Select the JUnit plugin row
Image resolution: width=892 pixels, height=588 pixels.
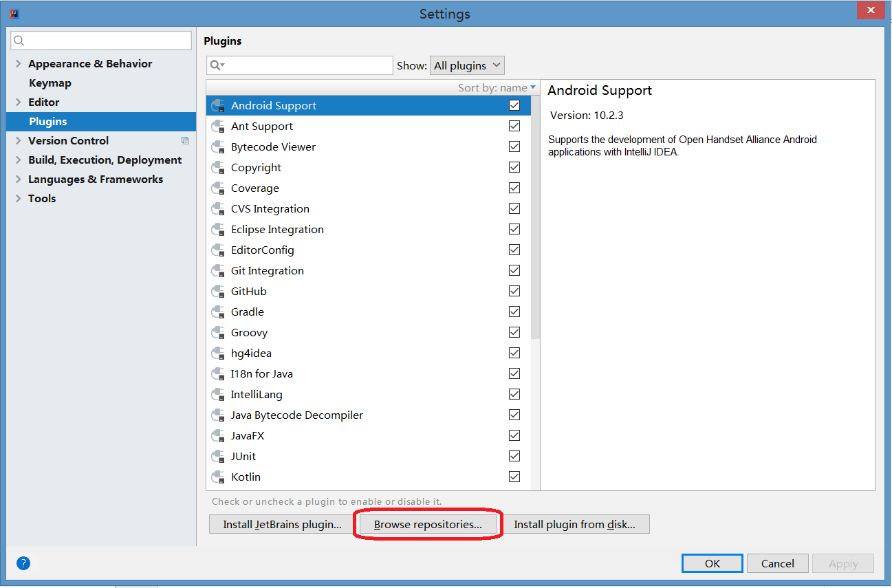[369, 456]
